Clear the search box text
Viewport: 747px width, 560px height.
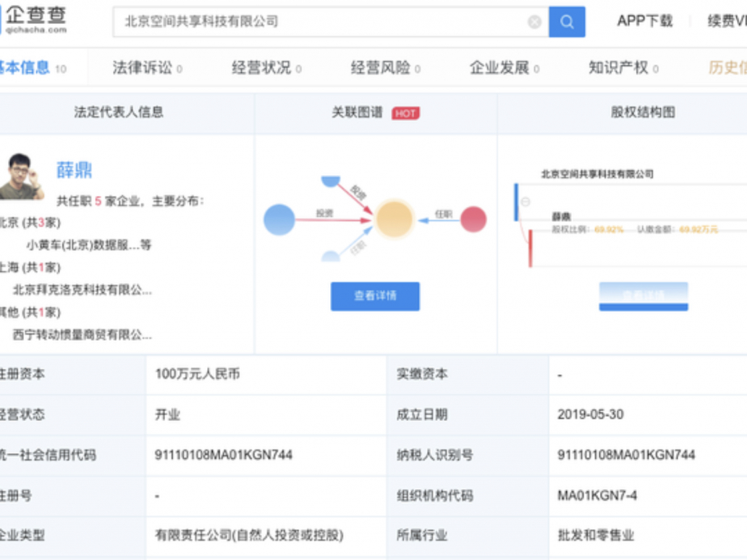[x=534, y=22]
